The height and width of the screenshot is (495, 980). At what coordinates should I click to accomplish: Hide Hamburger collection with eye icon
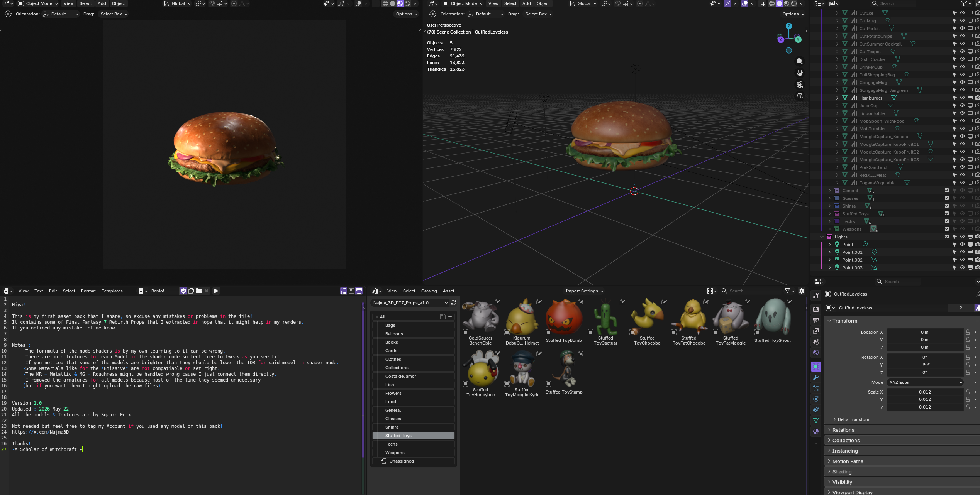click(962, 98)
